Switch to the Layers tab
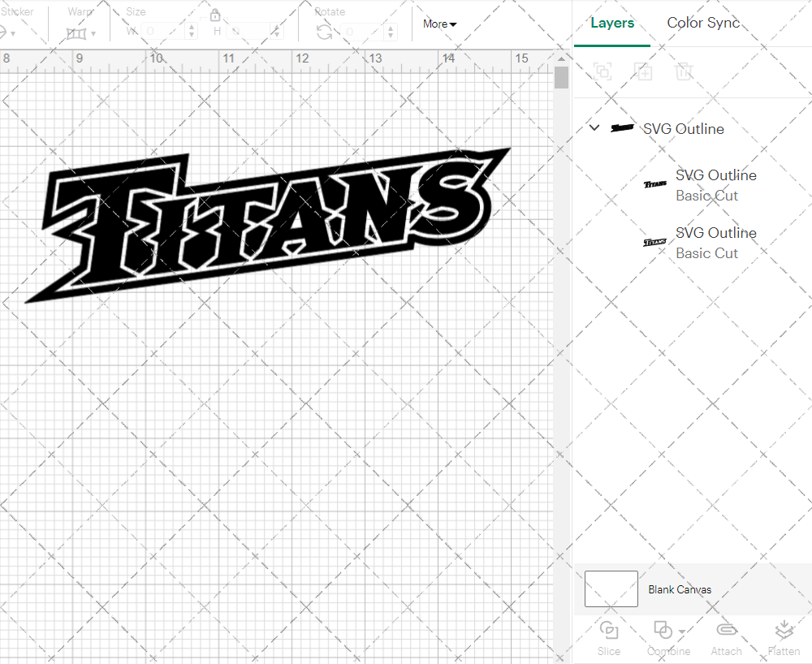The width and height of the screenshot is (812, 664). tap(612, 23)
